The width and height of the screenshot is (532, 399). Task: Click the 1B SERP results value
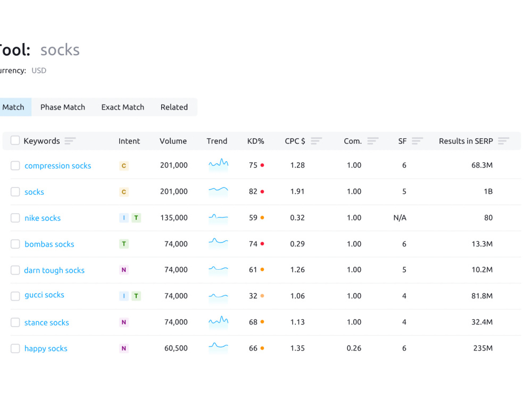point(488,192)
